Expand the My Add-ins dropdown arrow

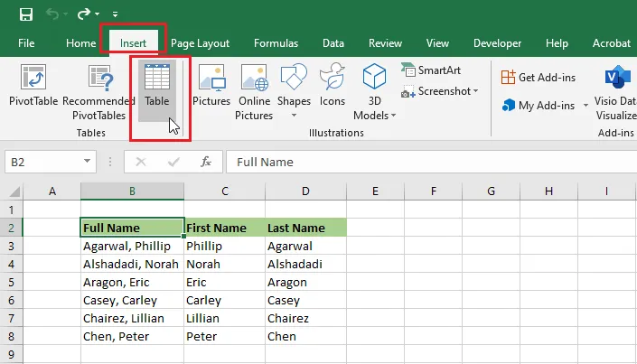(585, 106)
